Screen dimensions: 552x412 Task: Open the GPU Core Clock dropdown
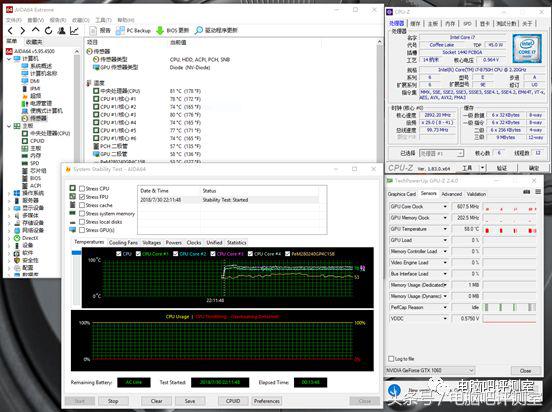445,207
